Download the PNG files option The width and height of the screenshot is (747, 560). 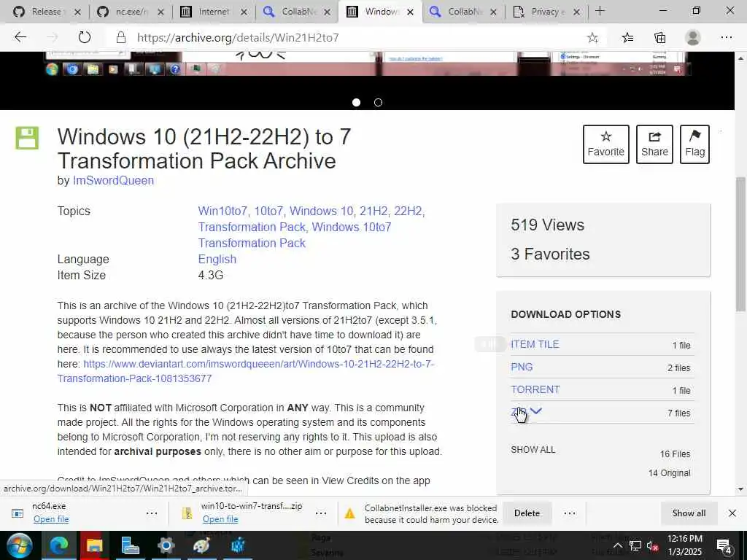522,367
